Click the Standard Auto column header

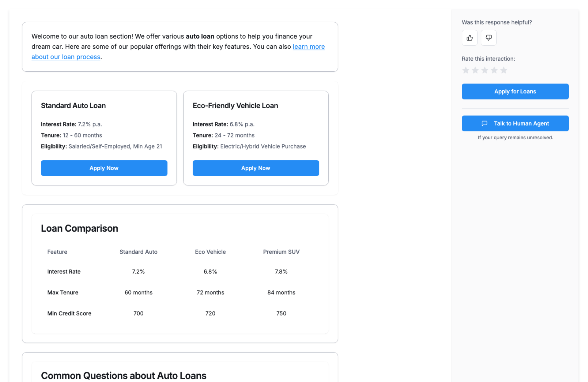(x=138, y=252)
